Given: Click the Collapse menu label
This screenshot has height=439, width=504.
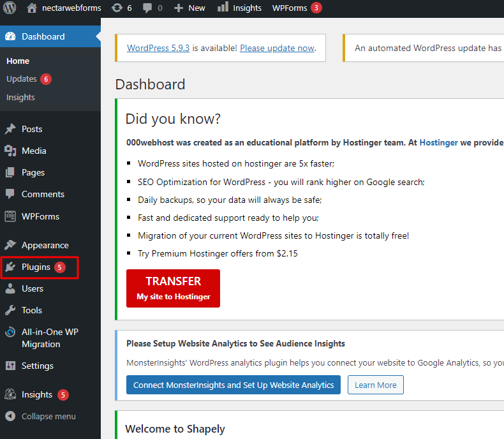Looking at the screenshot, I should [x=48, y=416].
